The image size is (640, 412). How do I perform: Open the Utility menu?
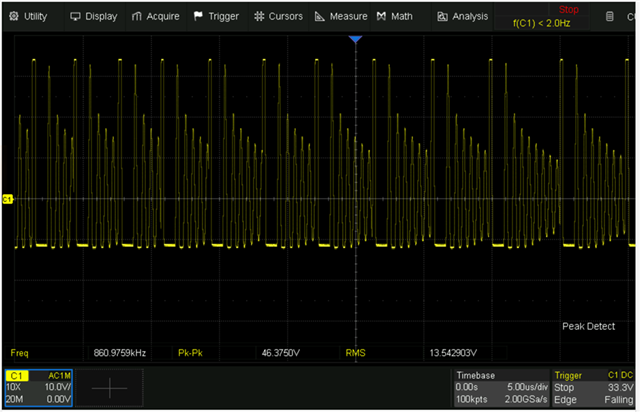pyautogui.click(x=29, y=16)
